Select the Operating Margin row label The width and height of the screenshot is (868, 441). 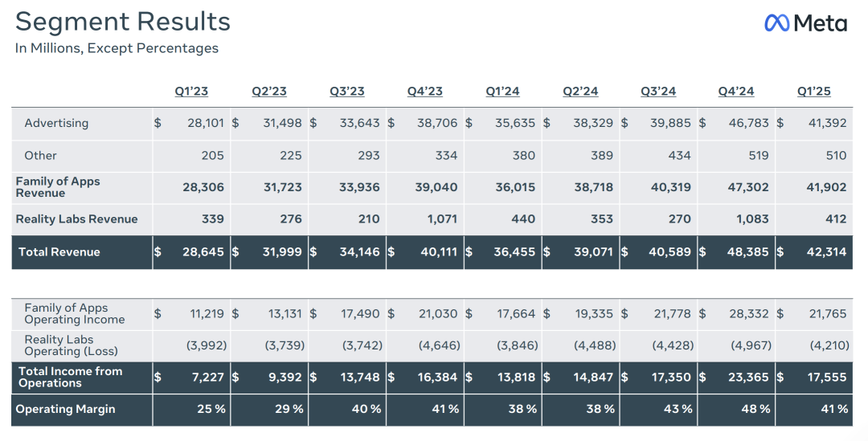pyautogui.click(x=65, y=409)
